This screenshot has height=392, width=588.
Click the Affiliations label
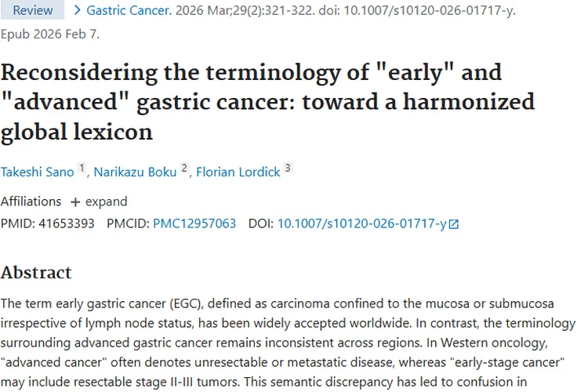[31, 201]
